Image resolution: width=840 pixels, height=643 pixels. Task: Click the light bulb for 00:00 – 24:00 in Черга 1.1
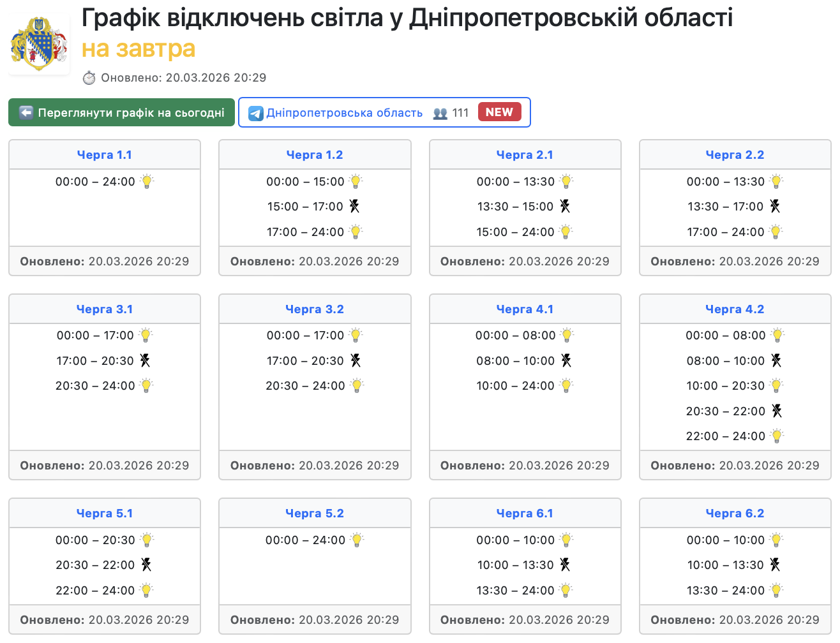coord(147,182)
